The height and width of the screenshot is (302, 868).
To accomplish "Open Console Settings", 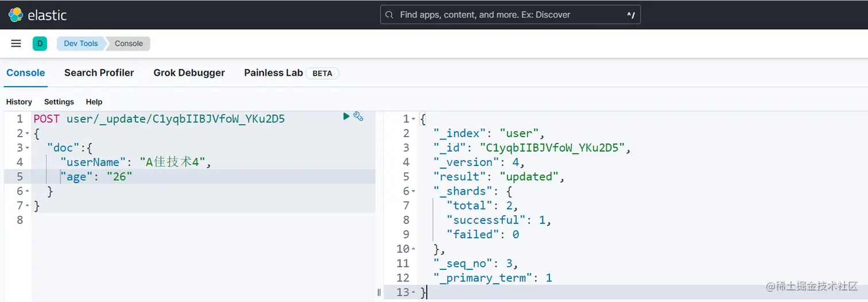I will pyautogui.click(x=59, y=102).
